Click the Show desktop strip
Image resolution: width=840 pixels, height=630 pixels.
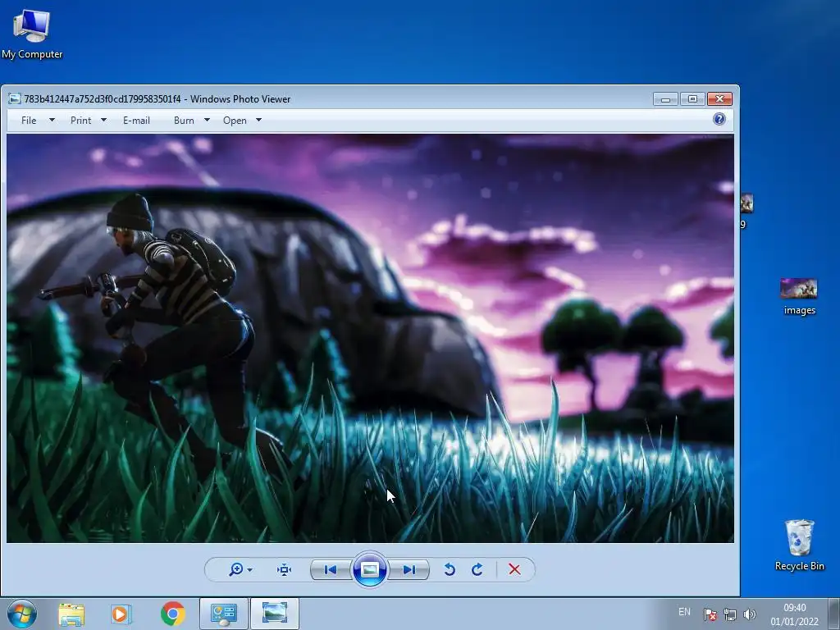pyautogui.click(x=833, y=614)
